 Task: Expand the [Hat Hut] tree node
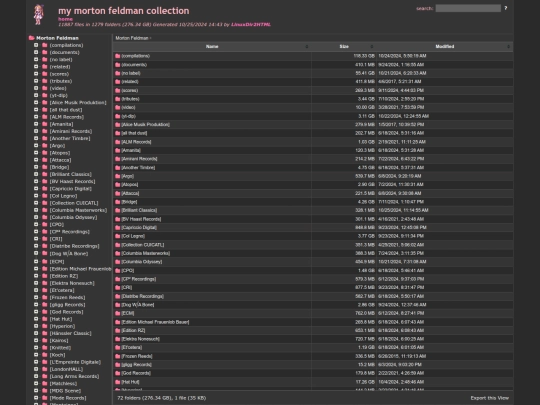tap(36, 319)
